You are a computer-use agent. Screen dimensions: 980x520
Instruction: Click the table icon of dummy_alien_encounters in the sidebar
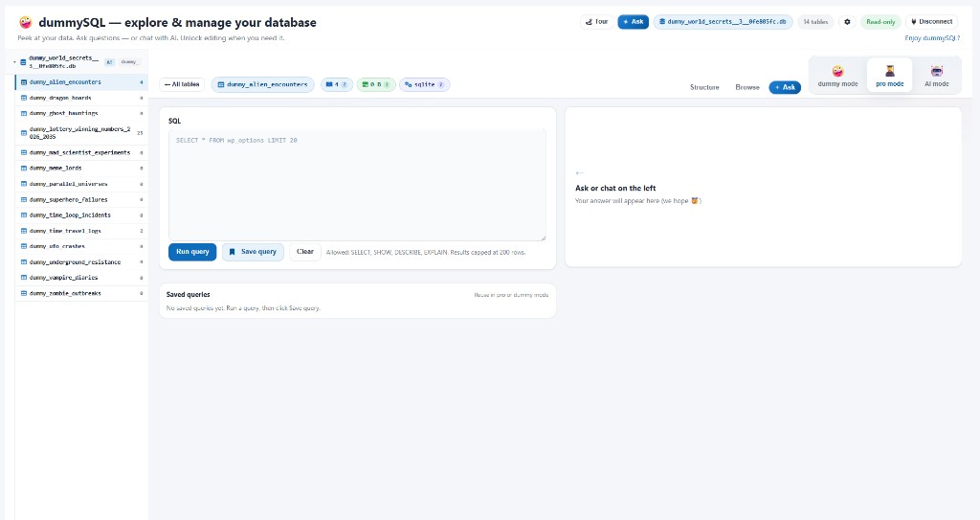pyautogui.click(x=24, y=82)
